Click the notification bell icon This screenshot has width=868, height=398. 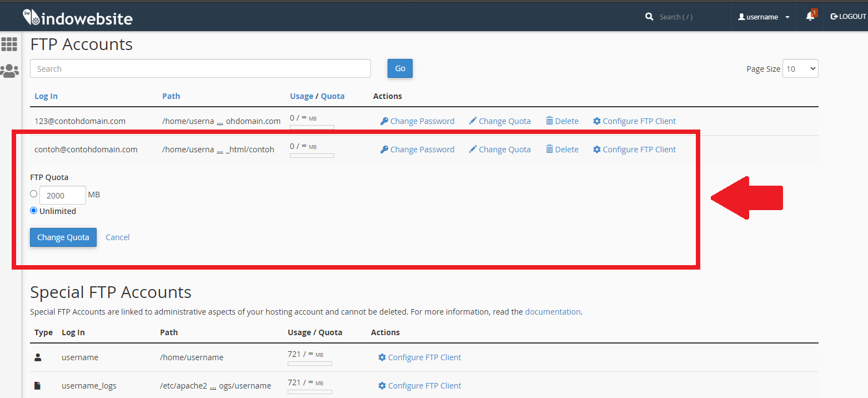pyautogui.click(x=810, y=17)
